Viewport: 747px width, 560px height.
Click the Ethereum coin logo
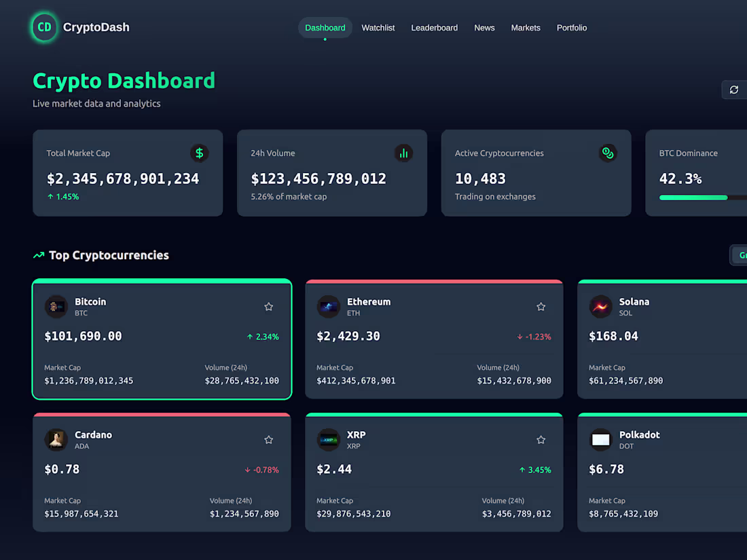point(329,307)
